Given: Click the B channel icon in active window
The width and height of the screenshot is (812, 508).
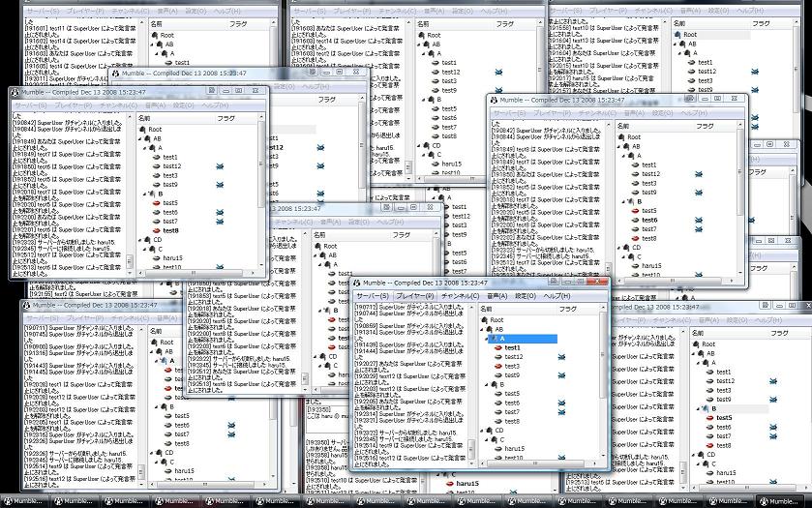Looking at the screenshot, I should (494, 385).
